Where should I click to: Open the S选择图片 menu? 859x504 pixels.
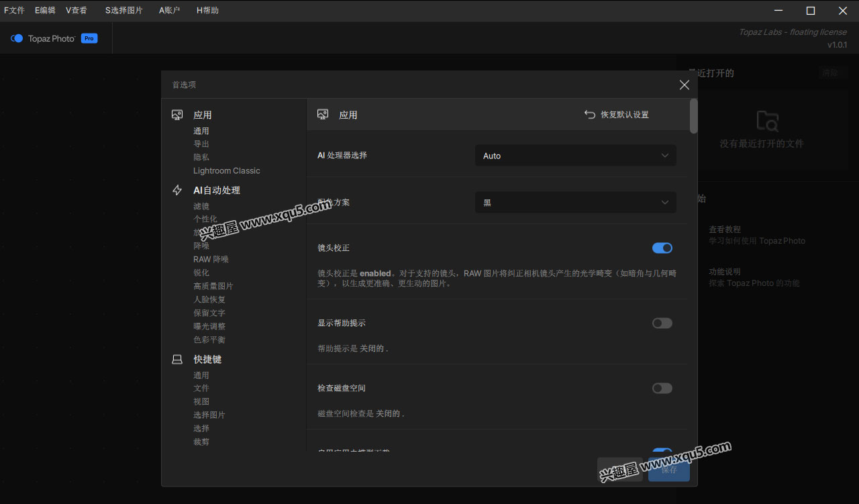point(124,10)
